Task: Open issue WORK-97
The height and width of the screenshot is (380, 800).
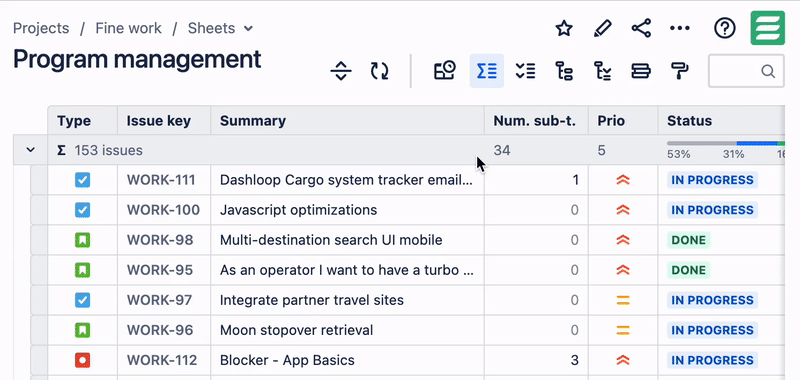Action: [160, 300]
